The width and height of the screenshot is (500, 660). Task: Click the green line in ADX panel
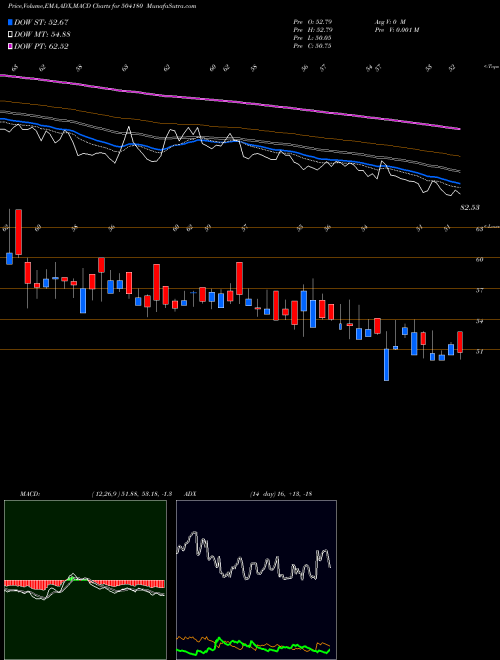pos(253,645)
